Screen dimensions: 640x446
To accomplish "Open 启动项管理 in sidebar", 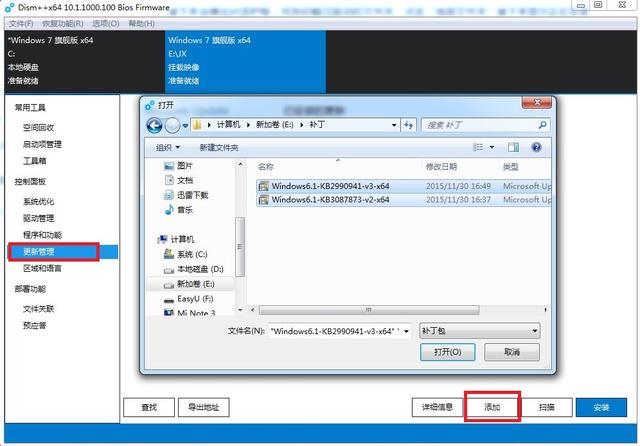I will [x=42, y=144].
